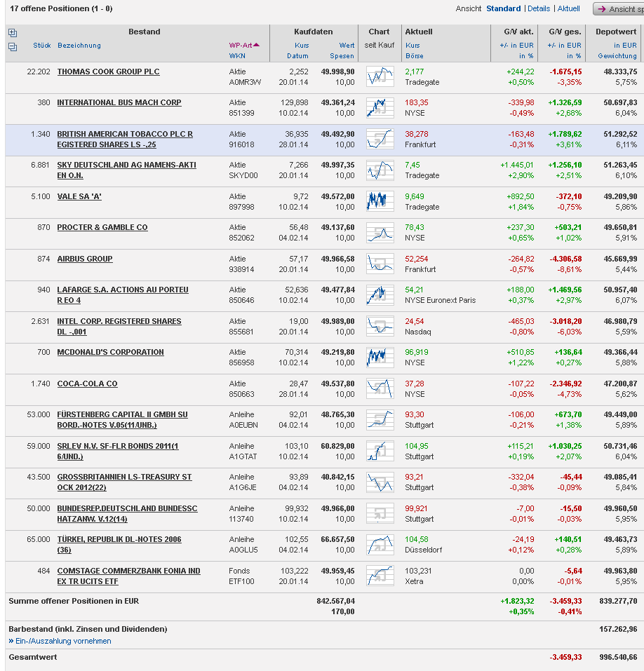Open Procter & Gamble chart thumbnail
Image resolution: width=644 pixels, height=671 pixels.
coord(380,233)
